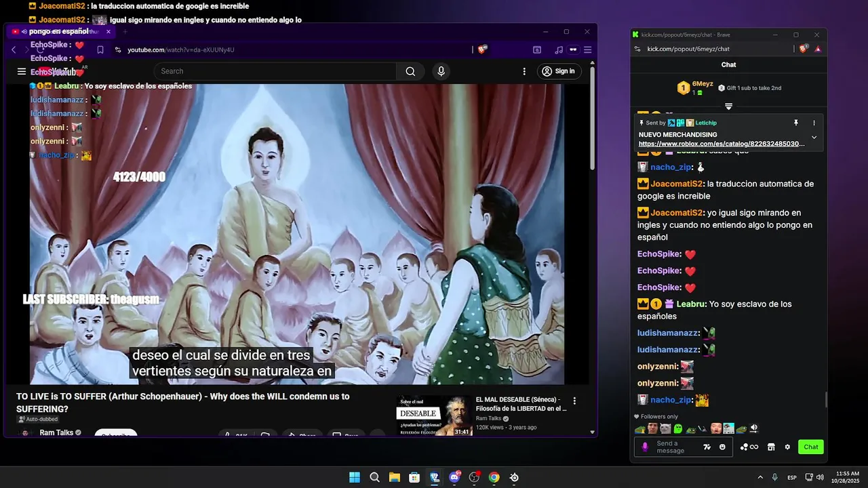868x488 pixels.
Task: Open Brave Rewards triangle icon in Kick window
Action: tap(818, 49)
